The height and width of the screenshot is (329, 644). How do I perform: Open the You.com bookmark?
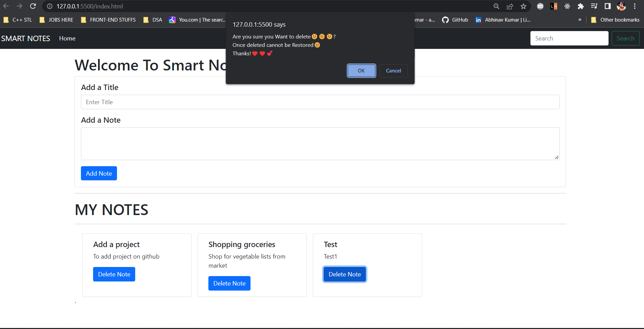[x=197, y=20]
